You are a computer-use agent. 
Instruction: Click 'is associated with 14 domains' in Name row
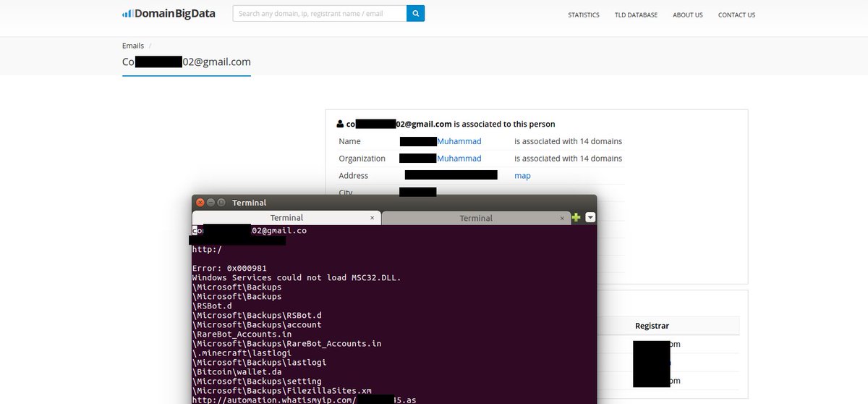[568, 141]
